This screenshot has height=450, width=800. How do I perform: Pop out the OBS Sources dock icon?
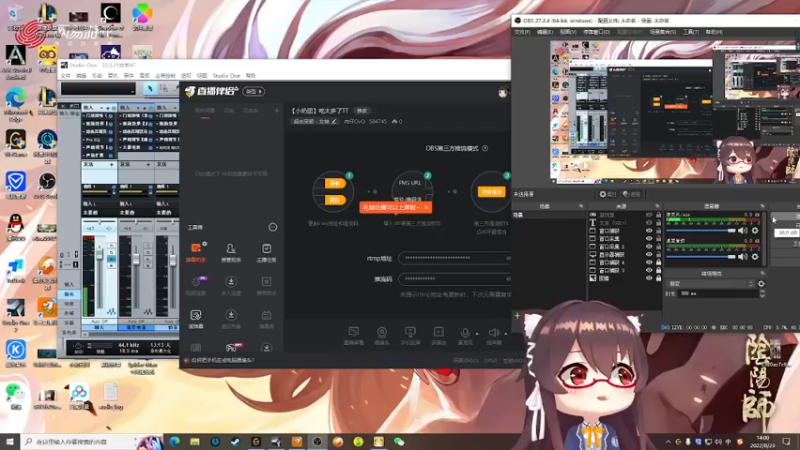pos(657,206)
